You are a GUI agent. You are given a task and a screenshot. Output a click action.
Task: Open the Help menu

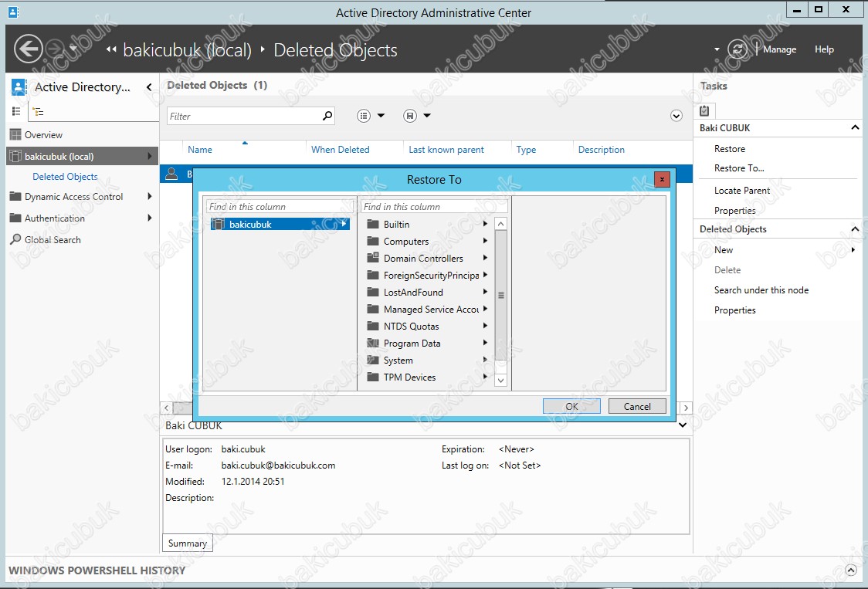[824, 49]
